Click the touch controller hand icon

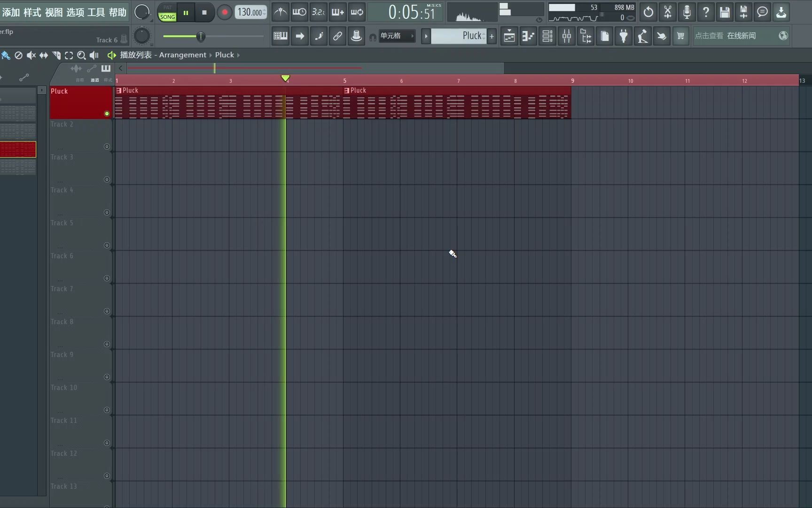pyautogui.click(x=661, y=36)
